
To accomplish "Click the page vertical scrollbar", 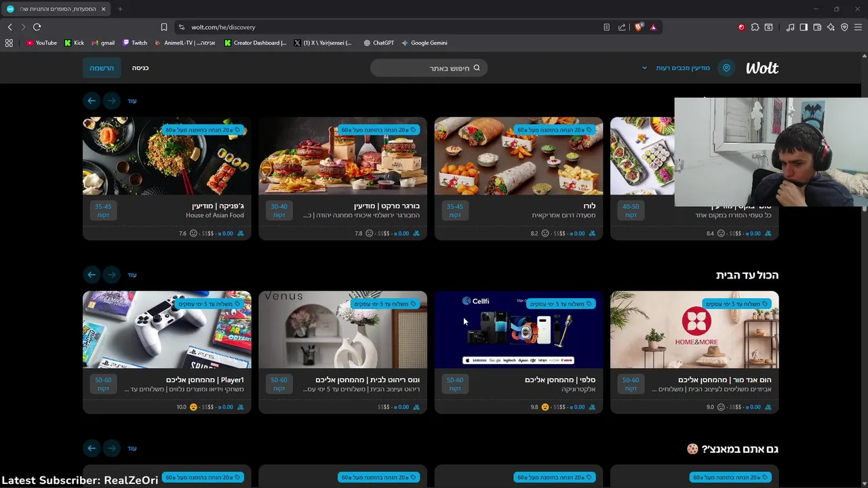I will point(865,271).
